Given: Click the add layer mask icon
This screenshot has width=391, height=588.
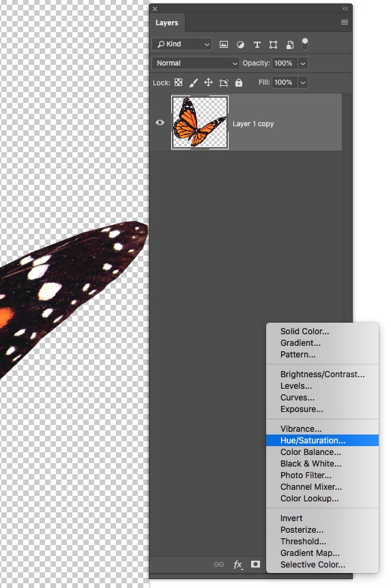Looking at the screenshot, I should point(255,564).
